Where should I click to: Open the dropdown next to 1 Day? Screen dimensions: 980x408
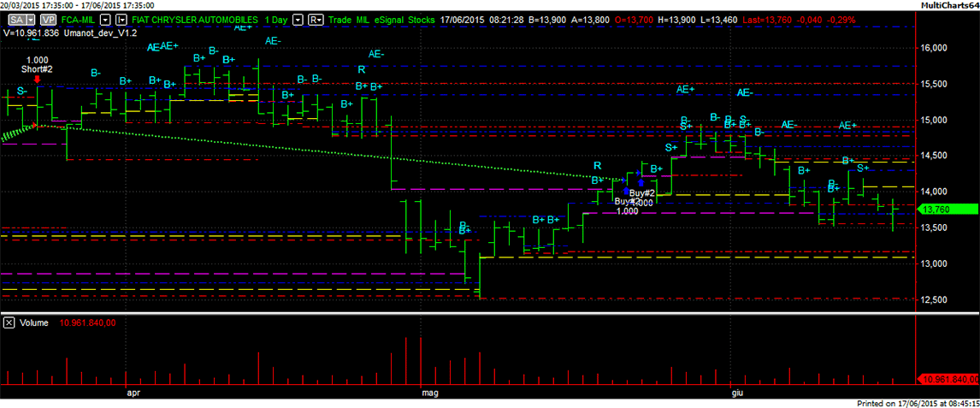tap(298, 19)
